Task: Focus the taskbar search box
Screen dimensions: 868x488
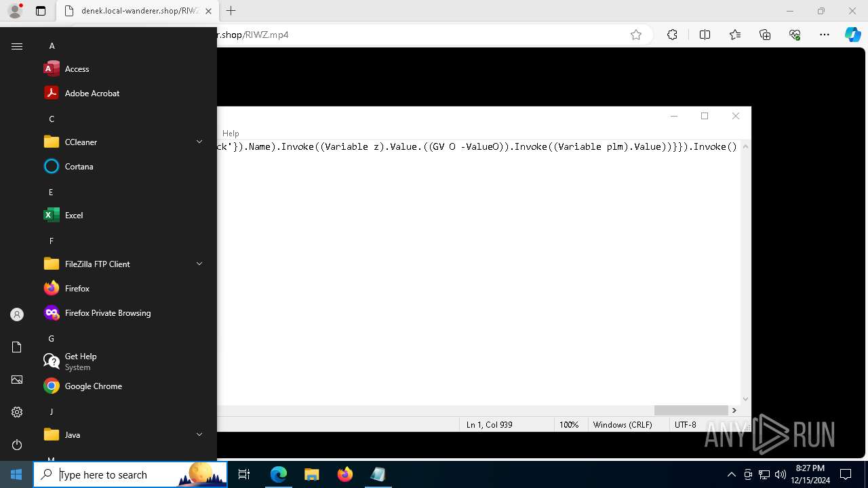Action: pos(130,474)
